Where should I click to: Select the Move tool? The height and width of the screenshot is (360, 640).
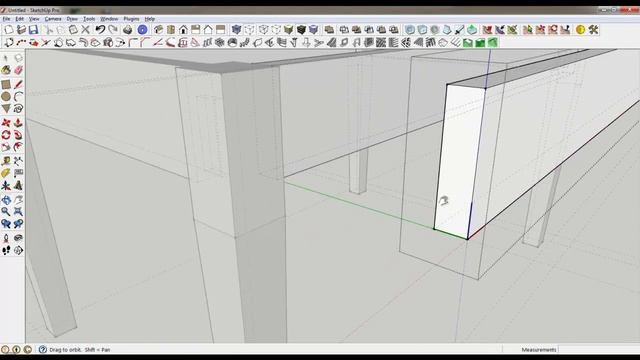(x=6, y=122)
